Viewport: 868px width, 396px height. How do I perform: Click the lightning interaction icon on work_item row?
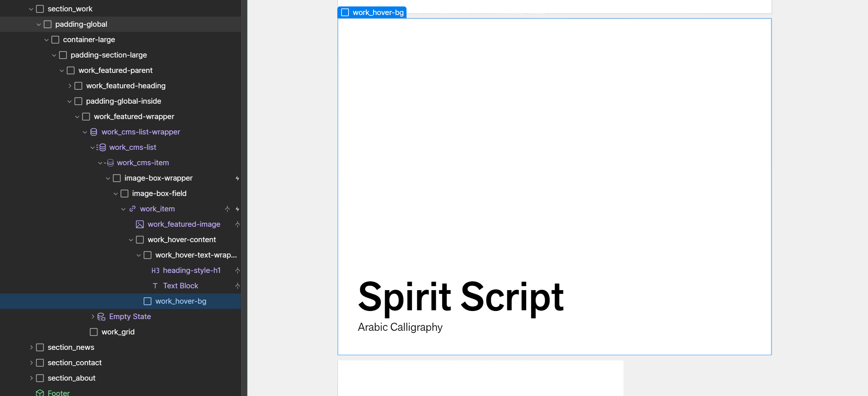click(237, 209)
